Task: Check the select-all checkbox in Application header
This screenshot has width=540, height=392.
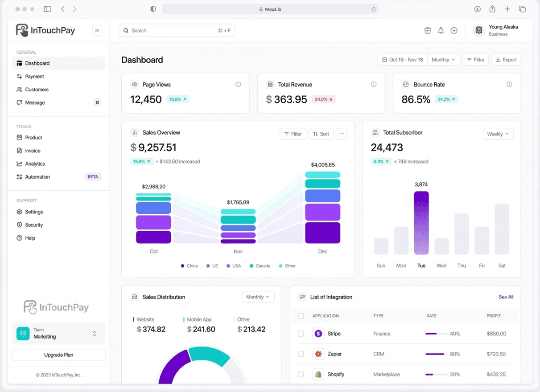Action: [x=301, y=316]
